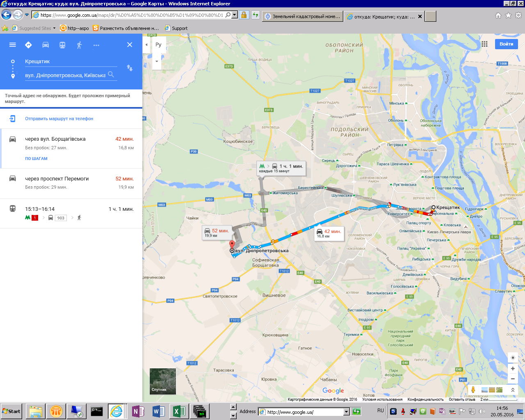The width and height of the screenshot is (525, 420).
Task: Open OneNote from taskbar
Action: (x=139, y=411)
